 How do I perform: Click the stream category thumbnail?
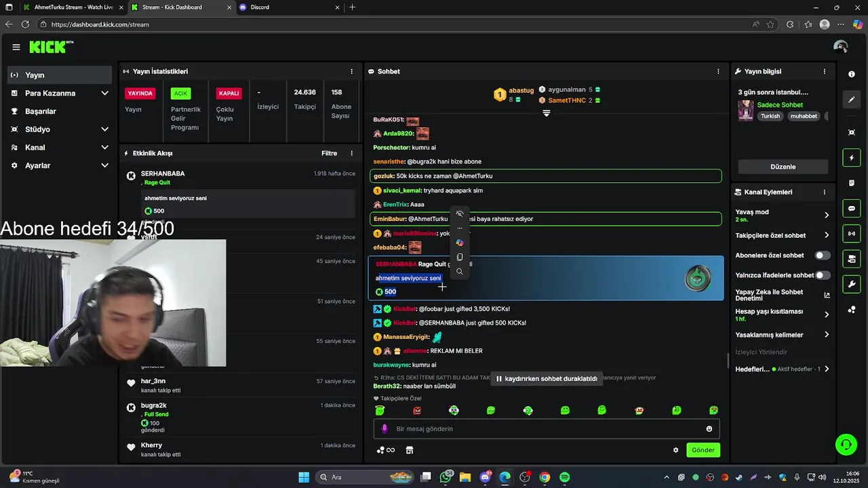click(746, 110)
